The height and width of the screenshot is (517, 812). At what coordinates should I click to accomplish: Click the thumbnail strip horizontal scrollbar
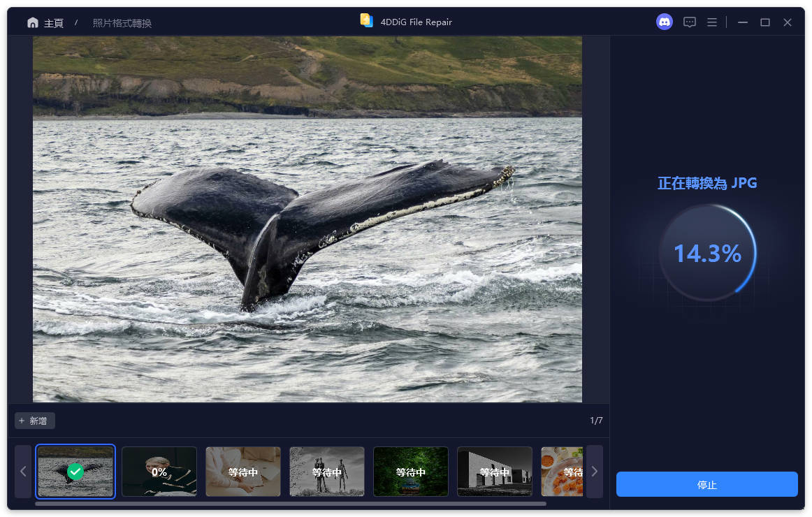pyautogui.click(x=291, y=503)
